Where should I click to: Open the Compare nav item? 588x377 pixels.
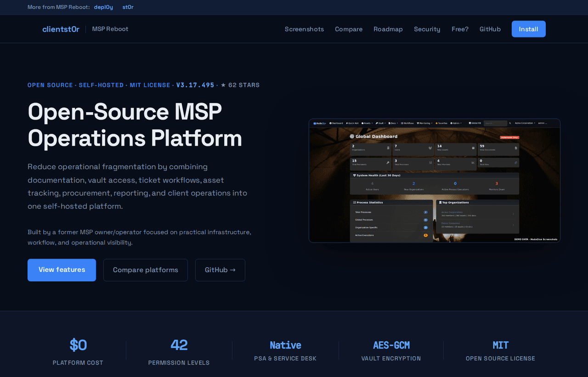tap(349, 29)
